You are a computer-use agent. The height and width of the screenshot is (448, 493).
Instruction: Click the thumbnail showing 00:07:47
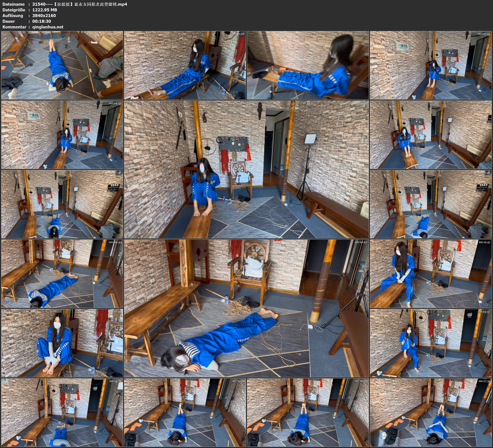click(62, 204)
